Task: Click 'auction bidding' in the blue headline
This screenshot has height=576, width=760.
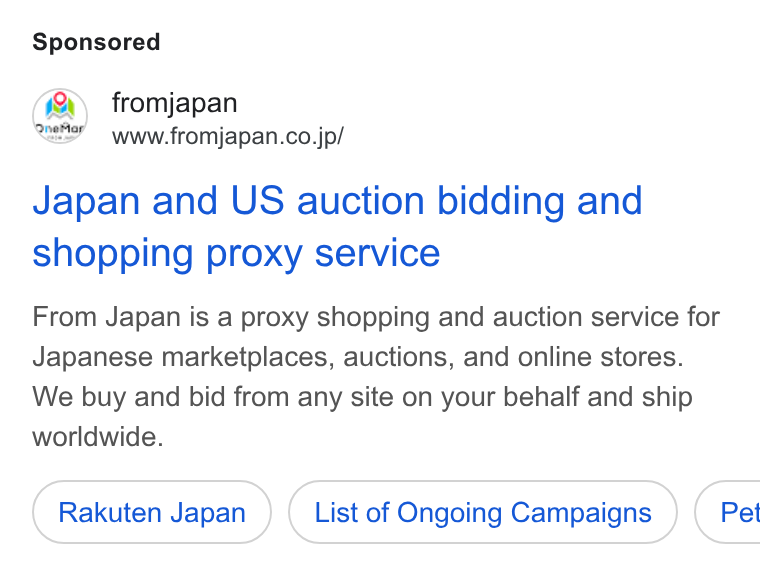Action: (431, 201)
